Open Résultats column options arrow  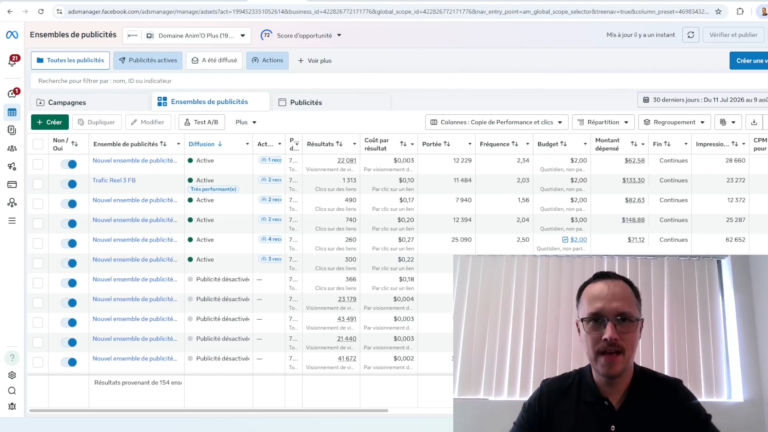pyautogui.click(x=355, y=144)
